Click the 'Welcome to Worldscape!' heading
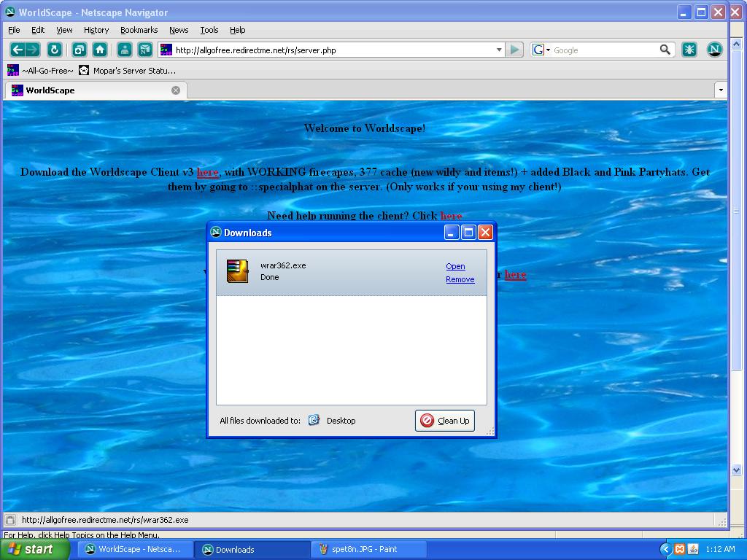Image resolution: width=747 pixels, height=560 pixels. tap(365, 128)
